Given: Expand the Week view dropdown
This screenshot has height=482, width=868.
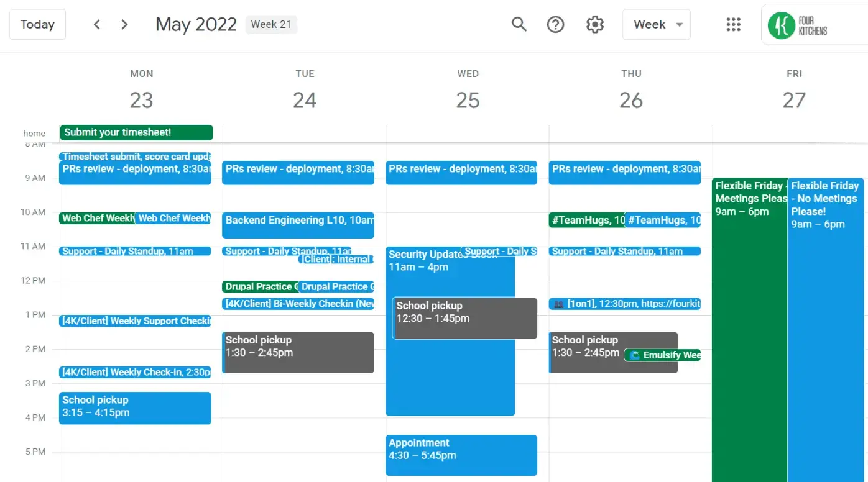Looking at the screenshot, I should [x=657, y=25].
